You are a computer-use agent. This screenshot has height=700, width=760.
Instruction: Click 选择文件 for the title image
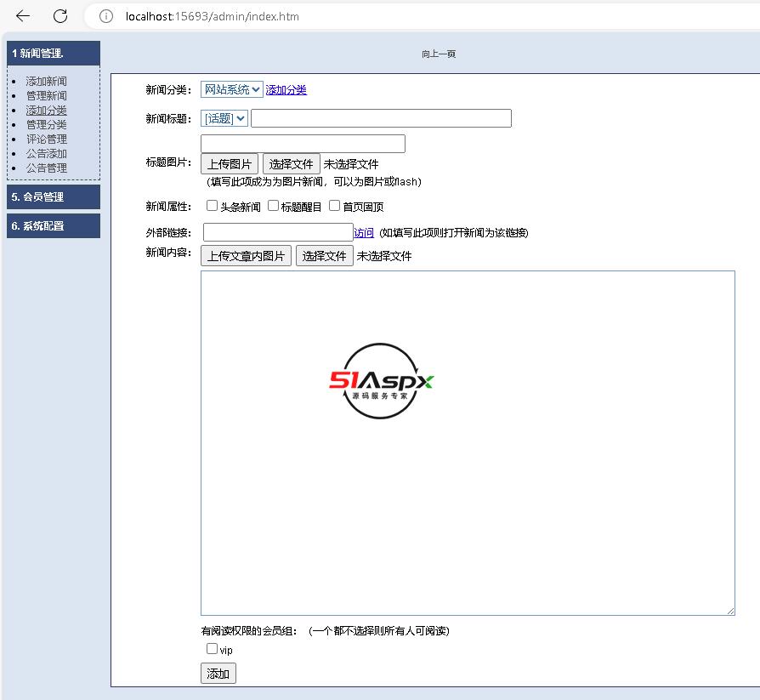(292, 164)
